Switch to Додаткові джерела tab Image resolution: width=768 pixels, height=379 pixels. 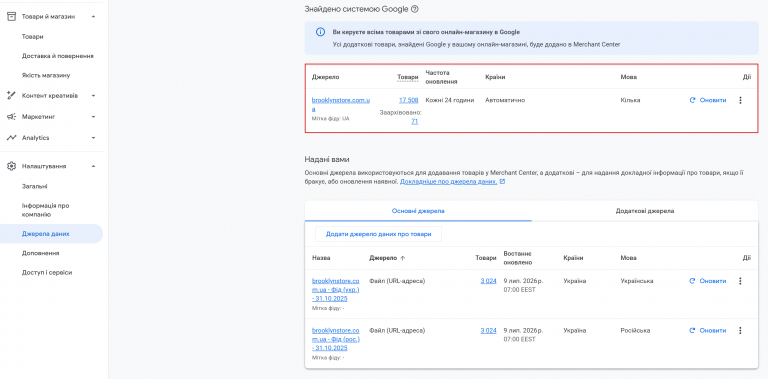coord(645,211)
